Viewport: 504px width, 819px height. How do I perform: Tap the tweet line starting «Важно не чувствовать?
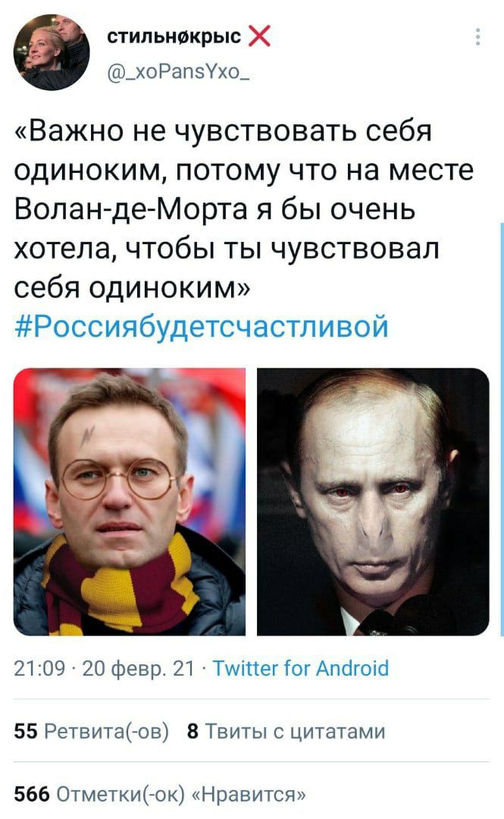[224, 130]
